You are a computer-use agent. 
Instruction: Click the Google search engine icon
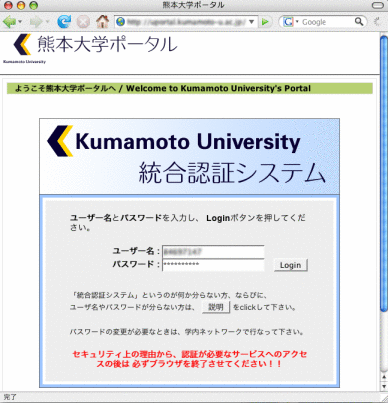pyautogui.click(x=288, y=22)
